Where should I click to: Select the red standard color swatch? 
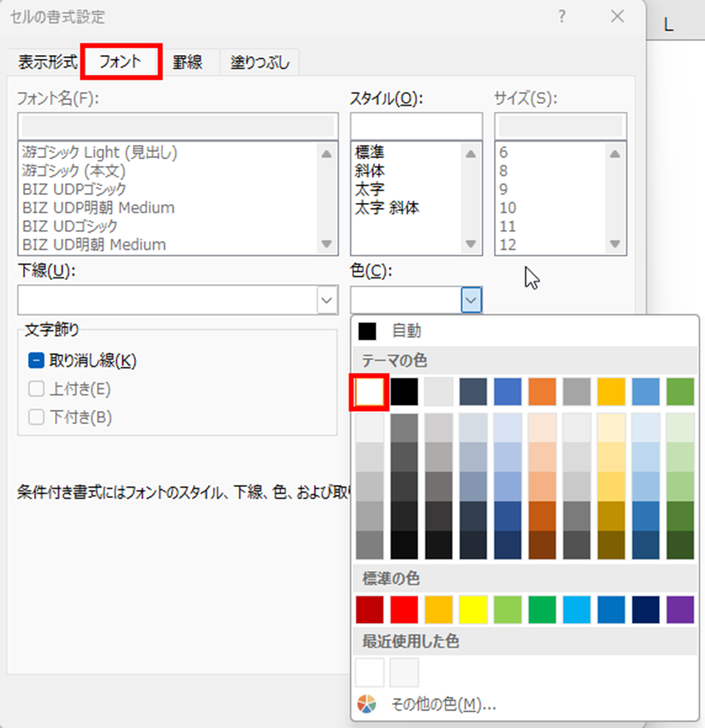point(405,609)
